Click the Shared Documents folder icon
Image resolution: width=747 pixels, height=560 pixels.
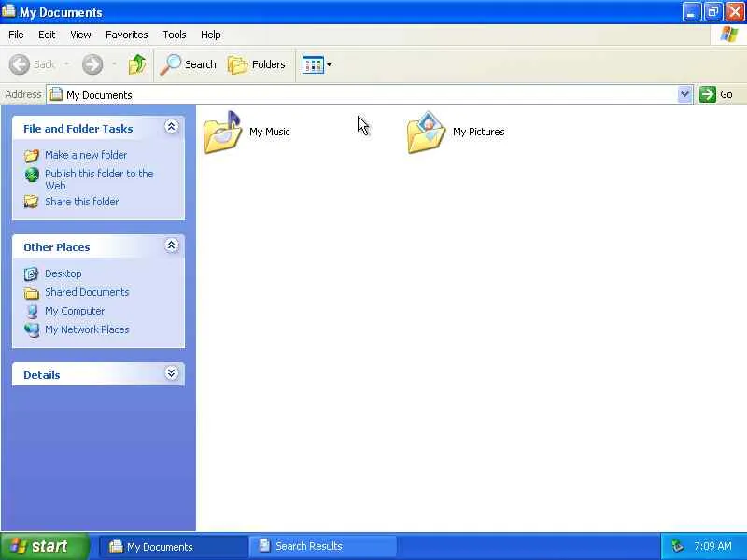tap(32, 293)
